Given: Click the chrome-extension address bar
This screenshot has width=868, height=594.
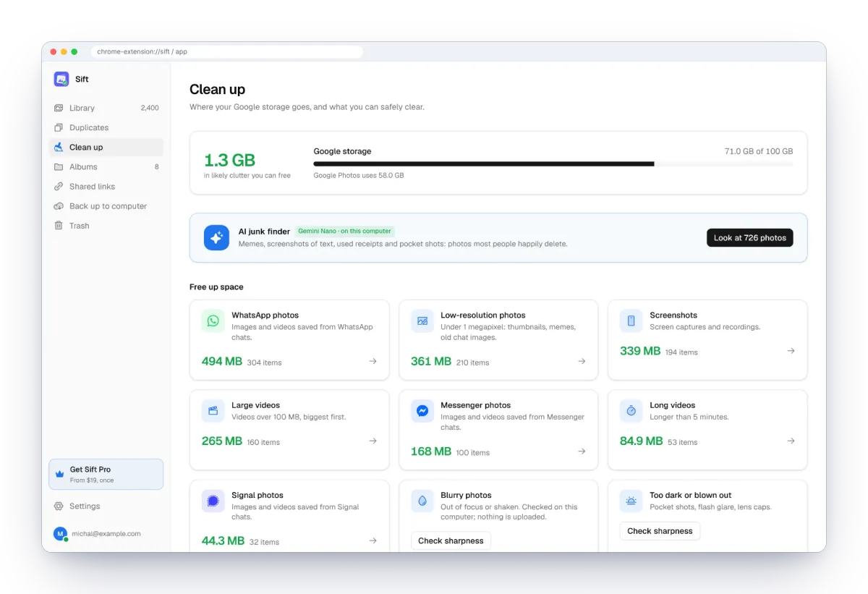Looking at the screenshot, I should (227, 52).
